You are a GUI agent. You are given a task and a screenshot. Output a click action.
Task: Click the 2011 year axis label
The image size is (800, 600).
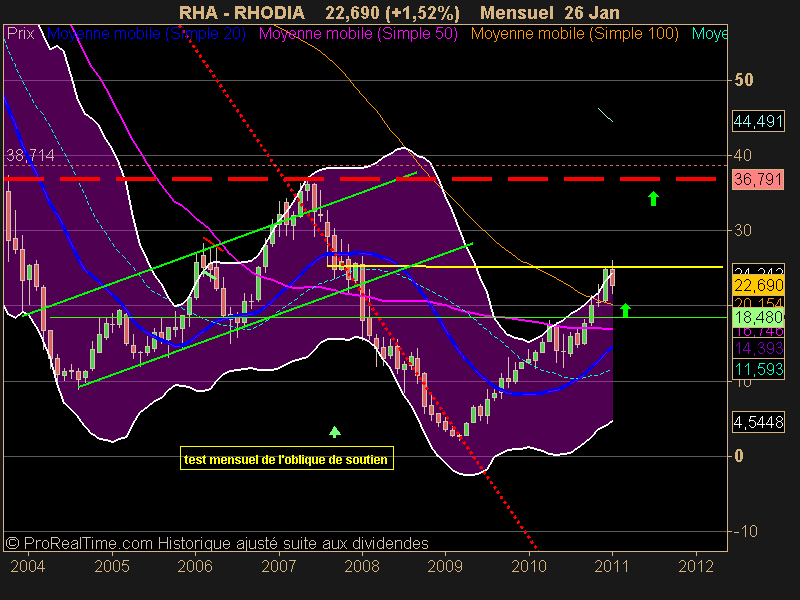pos(612,566)
